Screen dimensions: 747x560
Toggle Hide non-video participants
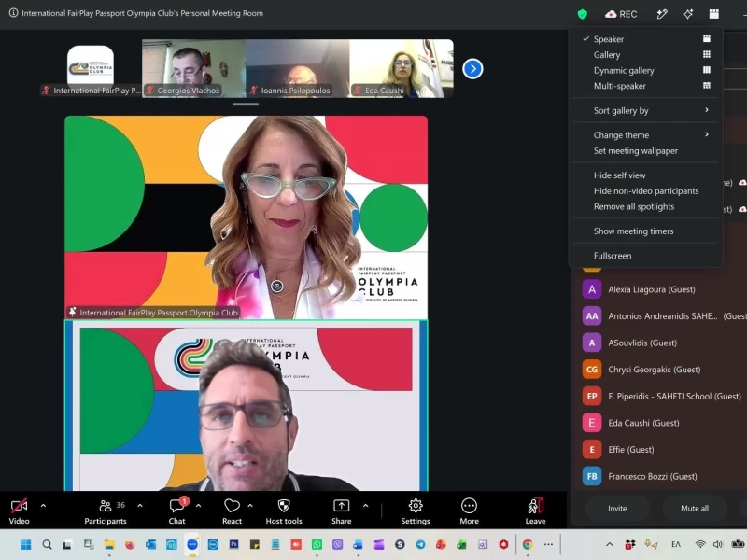click(646, 191)
